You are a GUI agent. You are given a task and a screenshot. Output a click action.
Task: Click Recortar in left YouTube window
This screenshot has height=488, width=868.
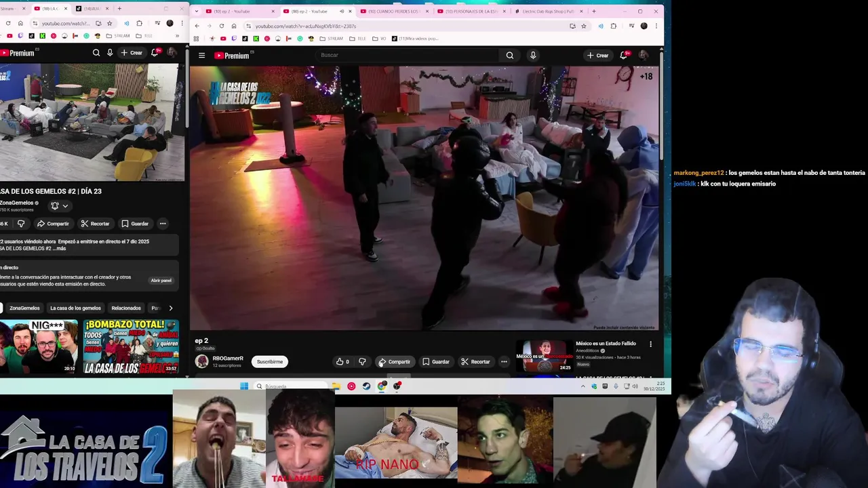tap(95, 224)
